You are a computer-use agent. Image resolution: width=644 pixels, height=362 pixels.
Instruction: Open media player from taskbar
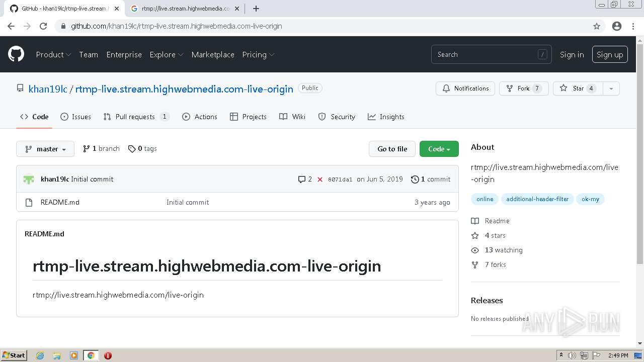(74, 355)
